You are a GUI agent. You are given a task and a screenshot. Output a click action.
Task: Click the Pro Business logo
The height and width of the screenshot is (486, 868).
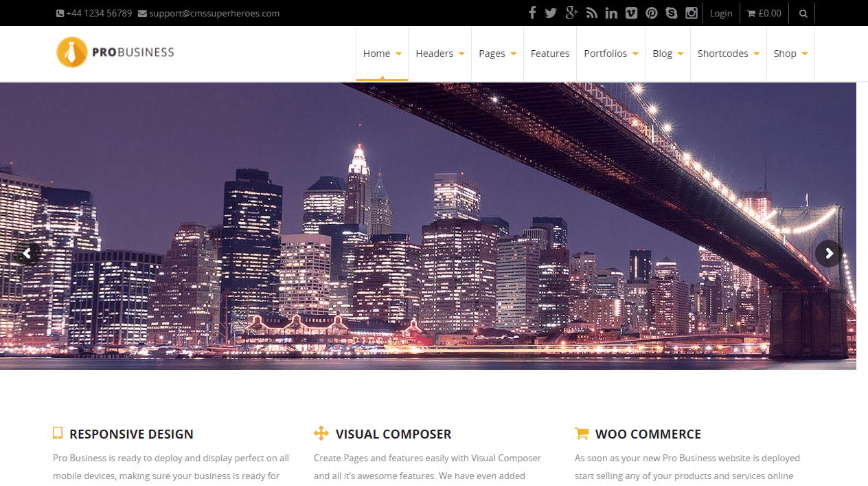pyautogui.click(x=115, y=52)
